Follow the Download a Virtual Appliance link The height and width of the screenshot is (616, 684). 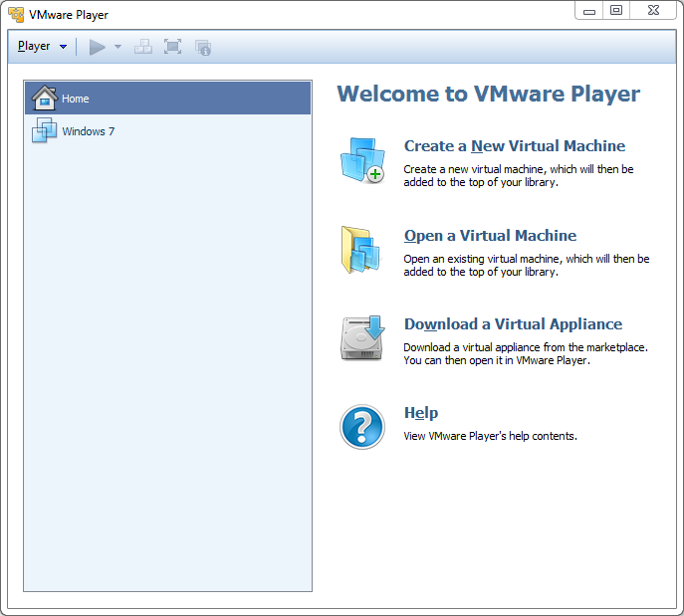tap(513, 324)
